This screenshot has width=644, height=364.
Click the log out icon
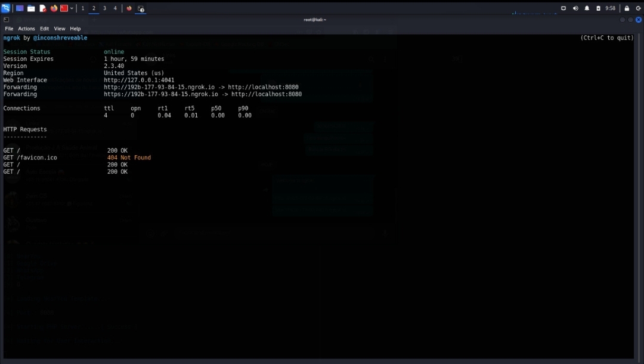coord(638,8)
